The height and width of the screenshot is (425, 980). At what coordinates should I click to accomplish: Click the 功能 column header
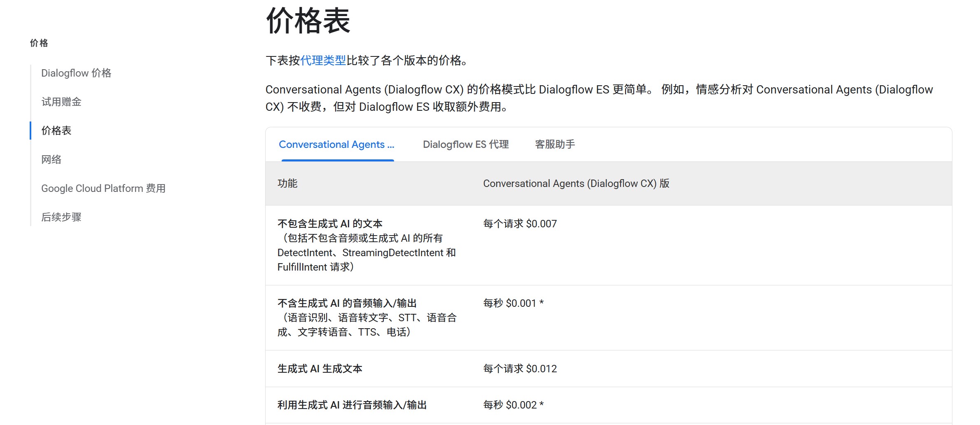287,184
